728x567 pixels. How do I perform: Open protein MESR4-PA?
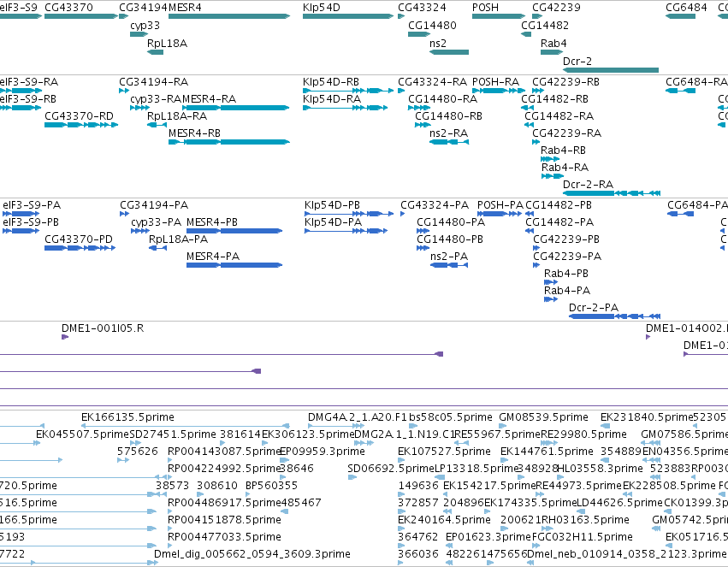[x=234, y=265]
